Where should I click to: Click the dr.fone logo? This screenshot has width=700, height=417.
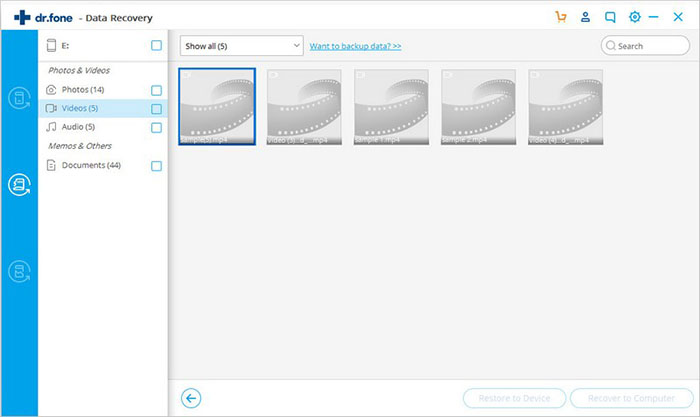click(x=43, y=18)
